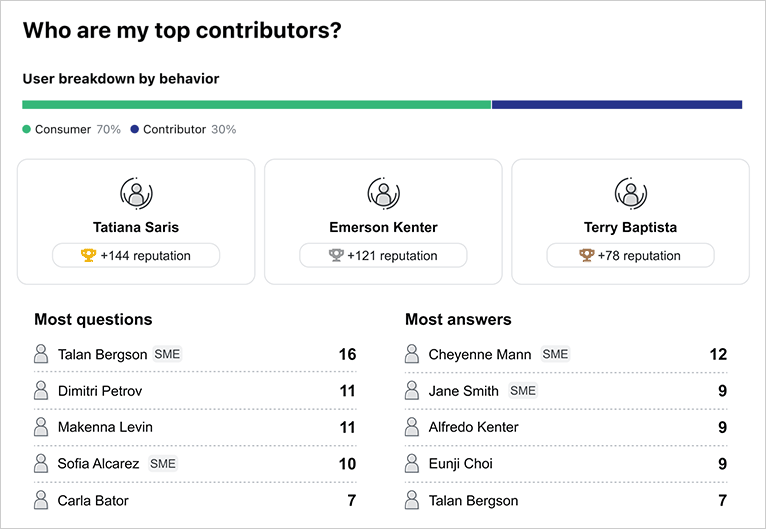Viewport: 766px width, 529px height.
Task: Click Terry Baptista avatar icon
Action: click(630, 192)
